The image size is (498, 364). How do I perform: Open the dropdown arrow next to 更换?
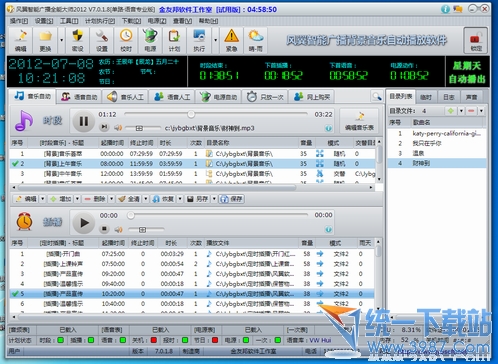[x=61, y=40]
